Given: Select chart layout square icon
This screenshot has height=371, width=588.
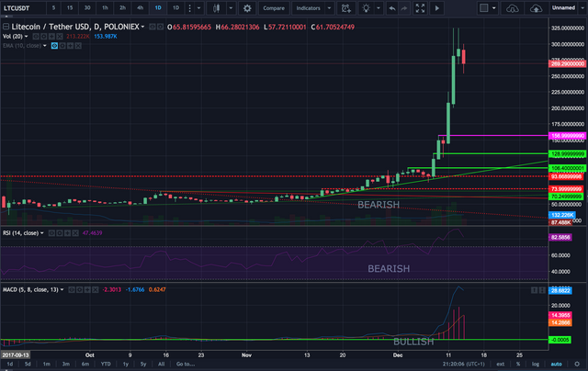Looking at the screenshot, I should coord(484,8).
